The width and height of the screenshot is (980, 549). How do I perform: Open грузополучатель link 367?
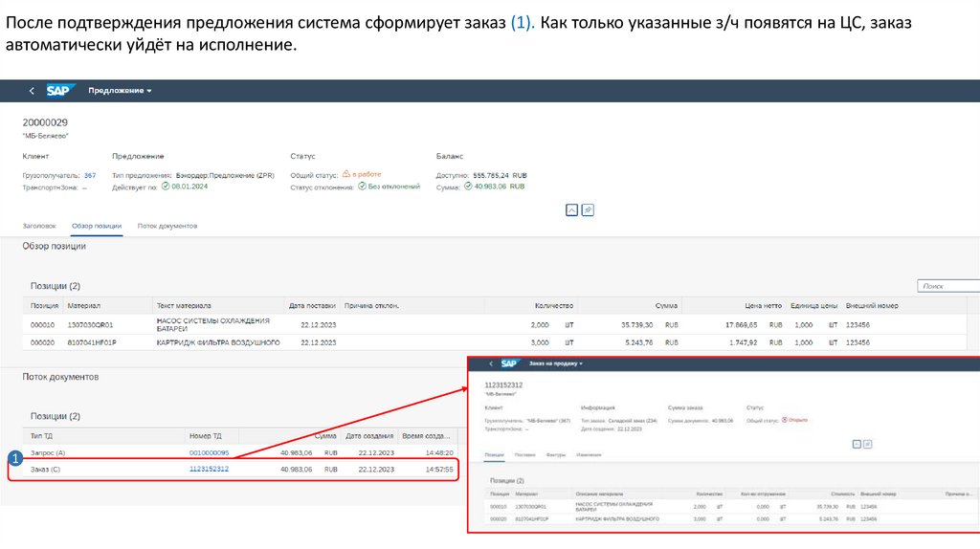pyautogui.click(x=90, y=175)
